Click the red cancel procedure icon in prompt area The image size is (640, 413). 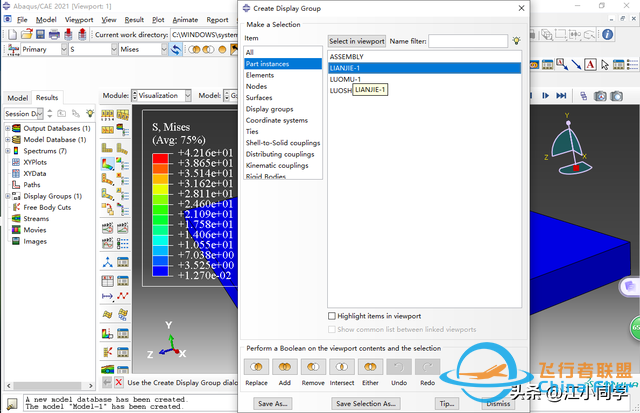[x=119, y=382]
